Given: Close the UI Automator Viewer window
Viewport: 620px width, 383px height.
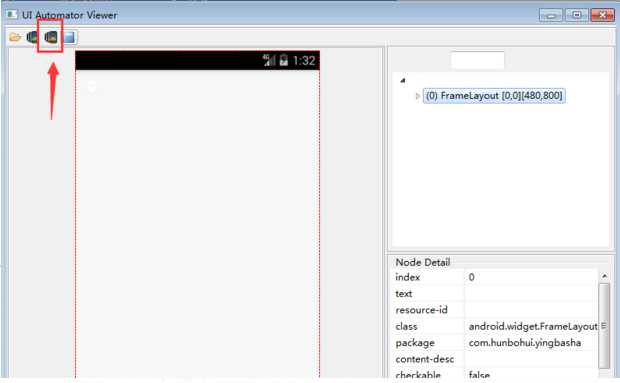Looking at the screenshot, I should pyautogui.click(x=602, y=15).
